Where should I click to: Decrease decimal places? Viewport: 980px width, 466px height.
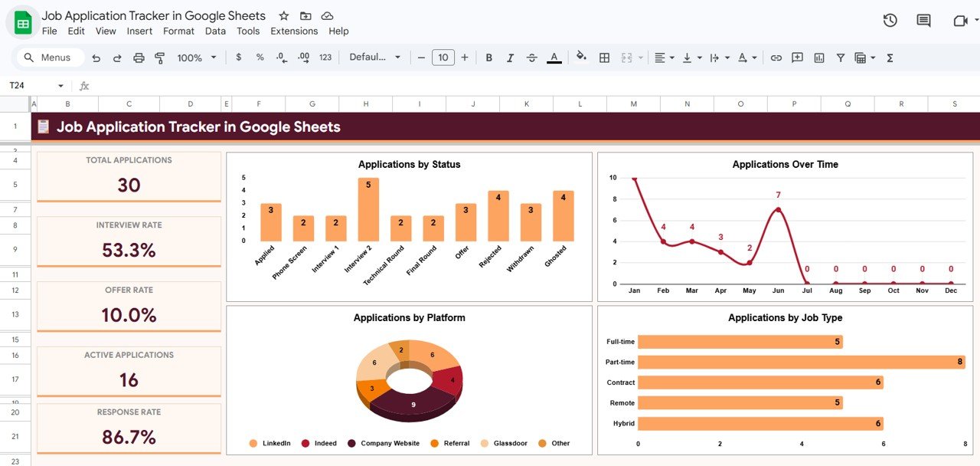pyautogui.click(x=281, y=57)
